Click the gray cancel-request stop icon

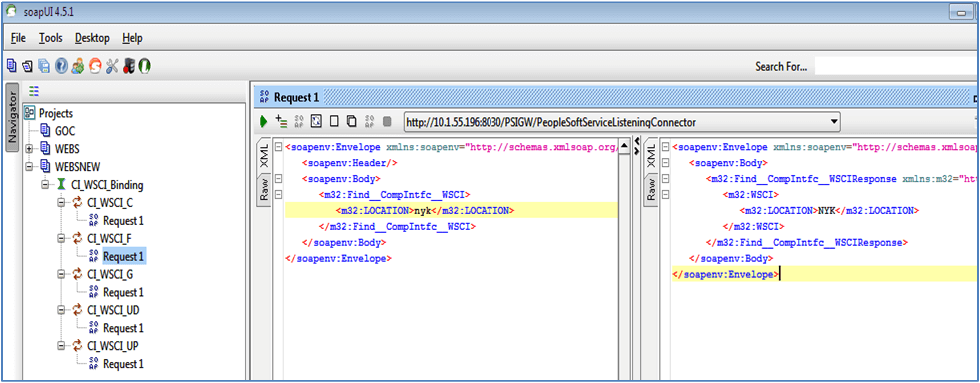[x=387, y=121]
